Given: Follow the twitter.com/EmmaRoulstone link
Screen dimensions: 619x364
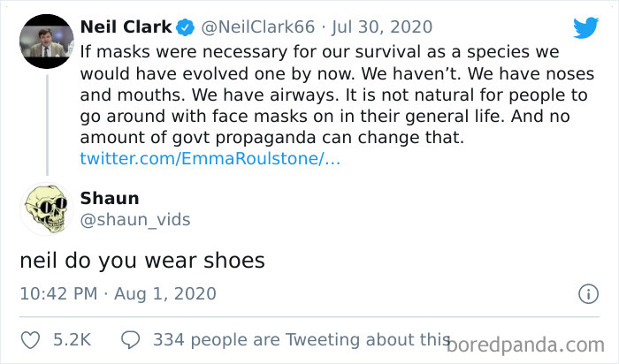Looking at the screenshot, I should click(x=210, y=159).
